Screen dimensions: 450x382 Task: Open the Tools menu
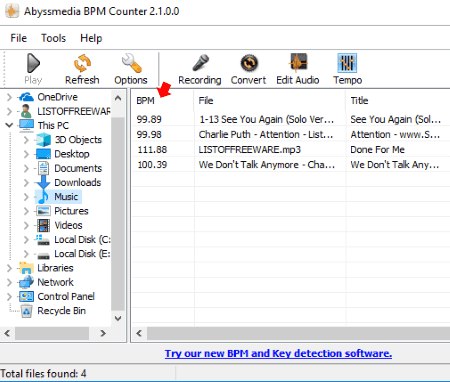point(53,38)
